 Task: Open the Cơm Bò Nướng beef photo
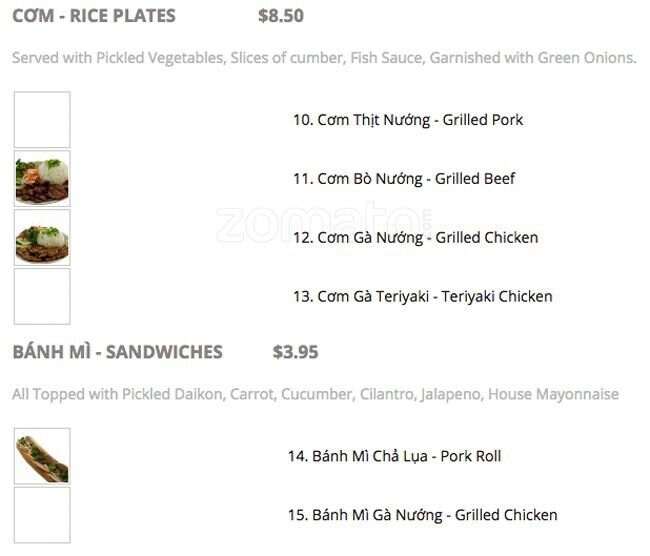[x=42, y=179]
